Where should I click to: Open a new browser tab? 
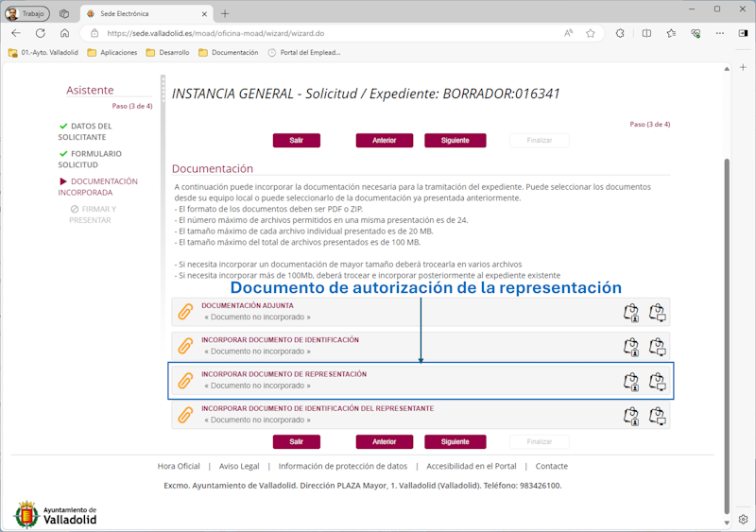coord(225,13)
